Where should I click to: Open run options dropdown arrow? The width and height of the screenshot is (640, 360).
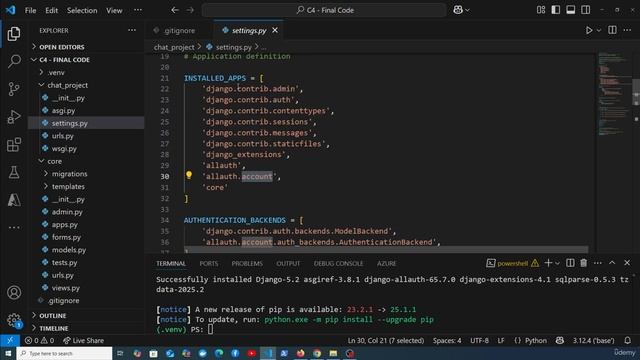click(x=599, y=30)
